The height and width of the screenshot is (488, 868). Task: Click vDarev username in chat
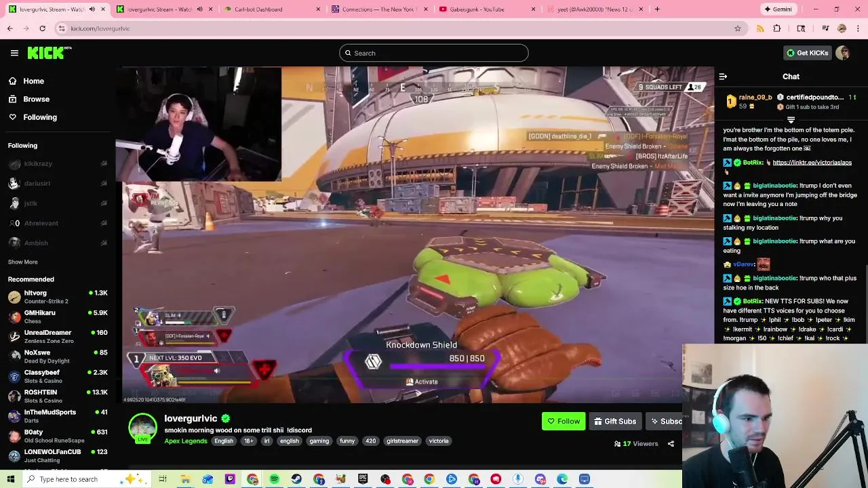coord(743,264)
